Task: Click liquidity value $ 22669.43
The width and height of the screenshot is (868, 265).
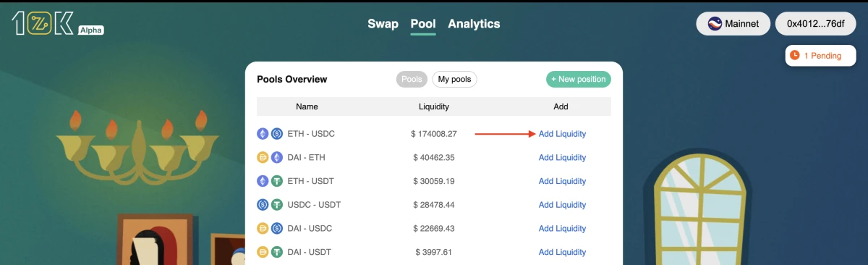Action: (434, 228)
